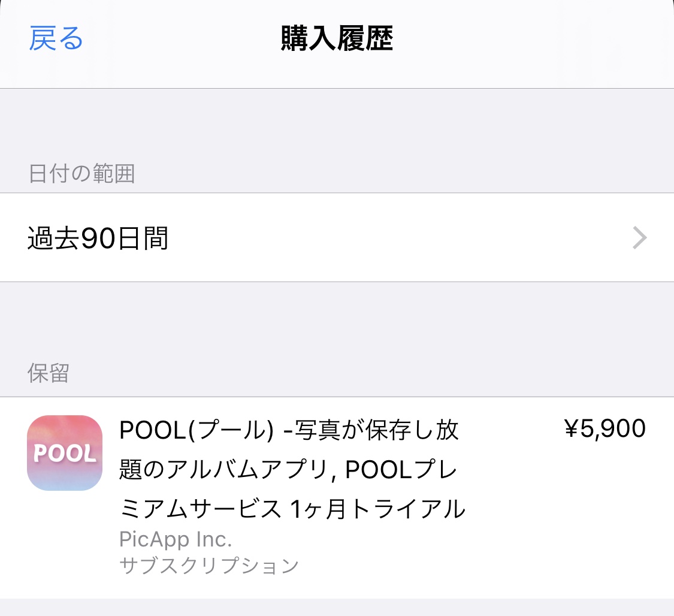Click the white POOL lettering in the icon
This screenshot has width=674, height=616.
[65, 454]
